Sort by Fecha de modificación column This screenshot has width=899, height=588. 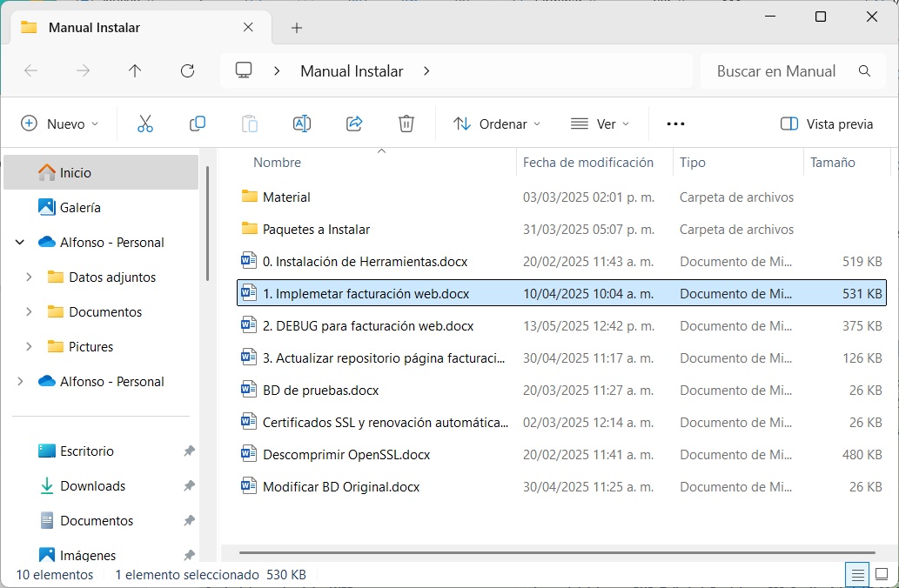(588, 163)
